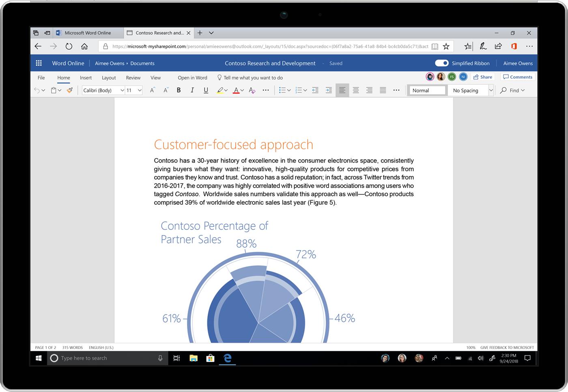Launch Microsoft Edge from the taskbar
Image resolution: width=568 pixels, height=392 pixels.
227,358
